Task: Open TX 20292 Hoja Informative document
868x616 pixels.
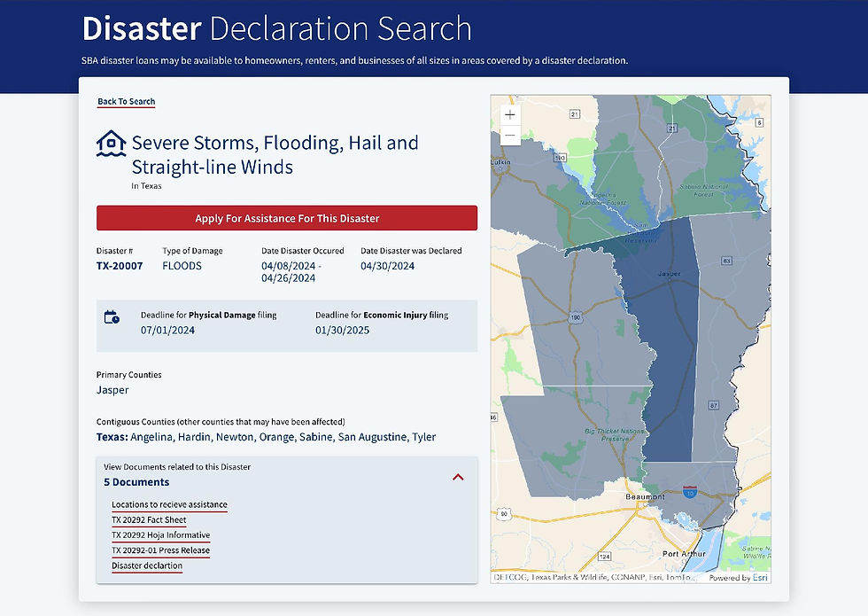Action: 161,535
